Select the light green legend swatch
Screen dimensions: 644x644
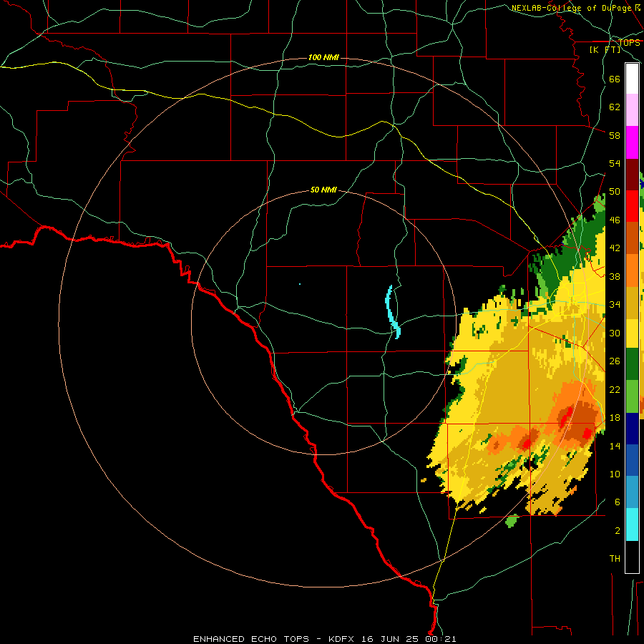coord(632,396)
